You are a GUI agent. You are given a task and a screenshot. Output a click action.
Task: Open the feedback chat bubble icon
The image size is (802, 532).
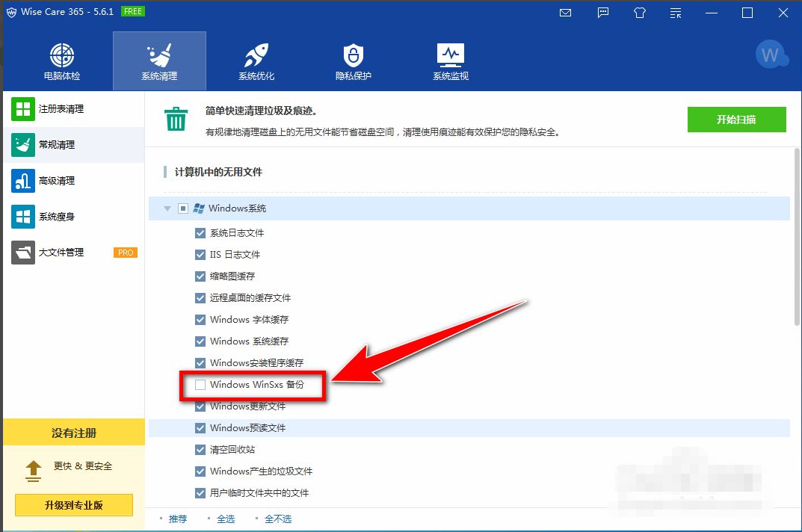(602, 13)
